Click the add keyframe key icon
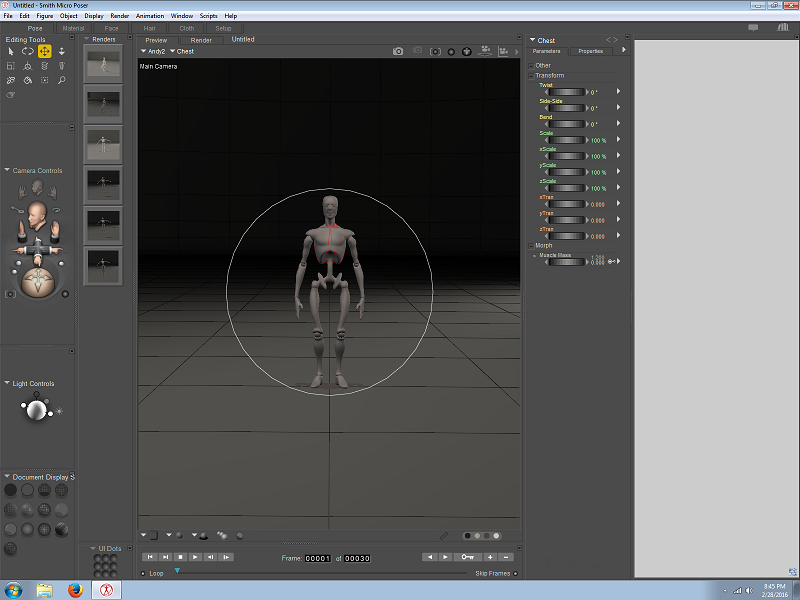Viewport: 800px width, 600px height. 468,556
